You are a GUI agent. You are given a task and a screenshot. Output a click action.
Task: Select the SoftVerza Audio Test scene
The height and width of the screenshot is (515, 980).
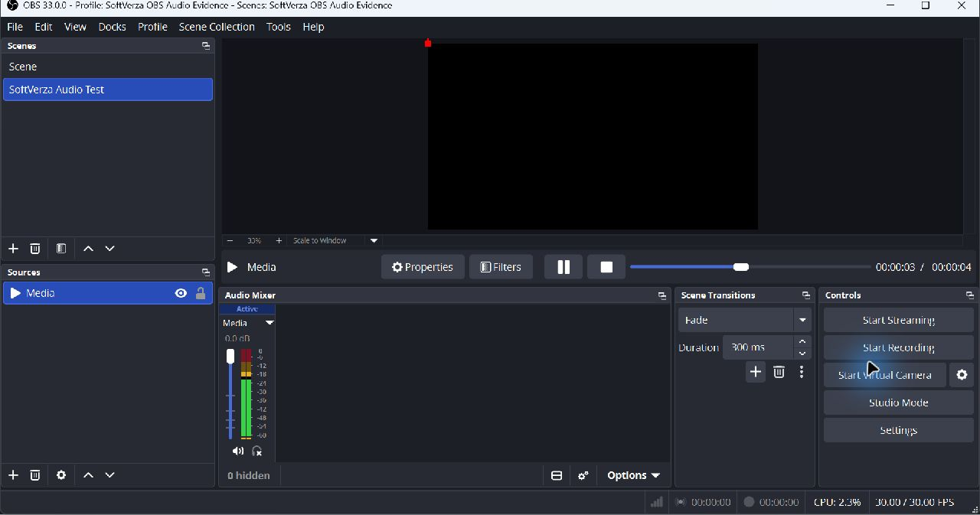coord(108,90)
